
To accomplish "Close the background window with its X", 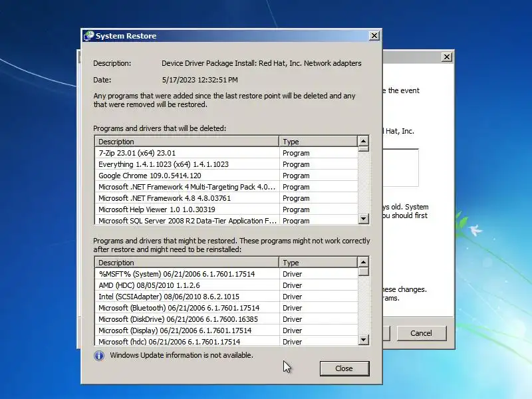I will [447, 57].
